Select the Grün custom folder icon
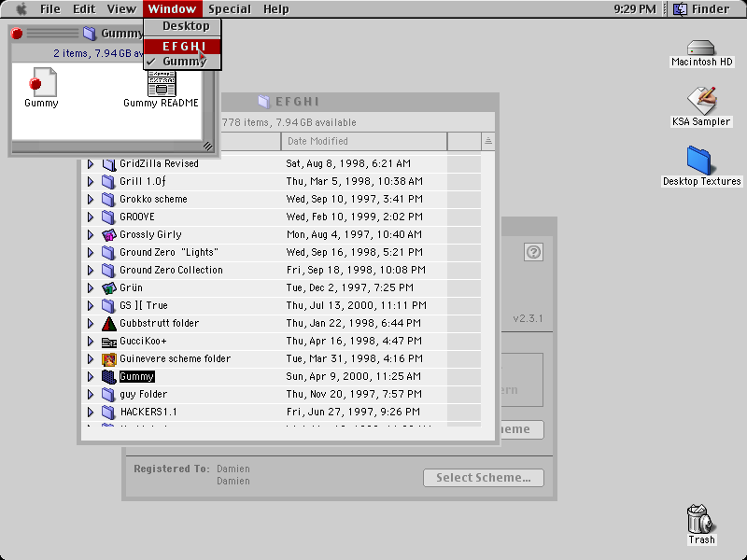This screenshot has height=560, width=747. click(109, 288)
